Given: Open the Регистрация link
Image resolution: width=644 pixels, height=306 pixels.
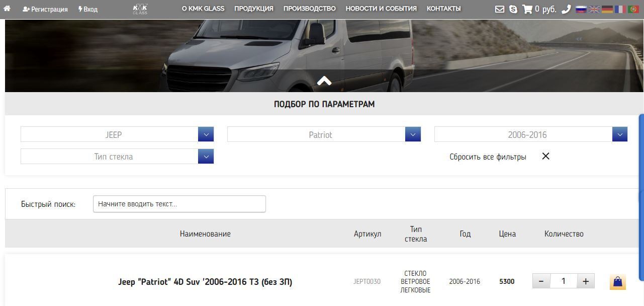Looking at the screenshot, I should pos(45,9).
